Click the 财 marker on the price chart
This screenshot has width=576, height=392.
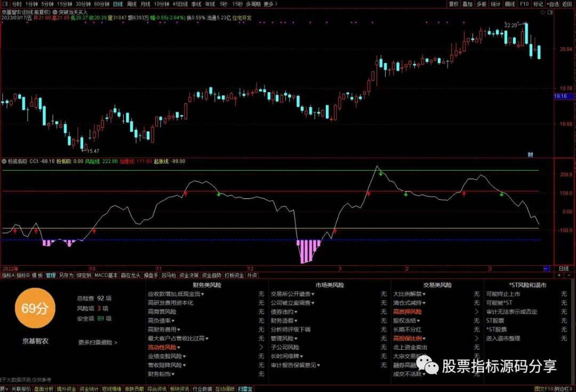[x=530, y=155]
